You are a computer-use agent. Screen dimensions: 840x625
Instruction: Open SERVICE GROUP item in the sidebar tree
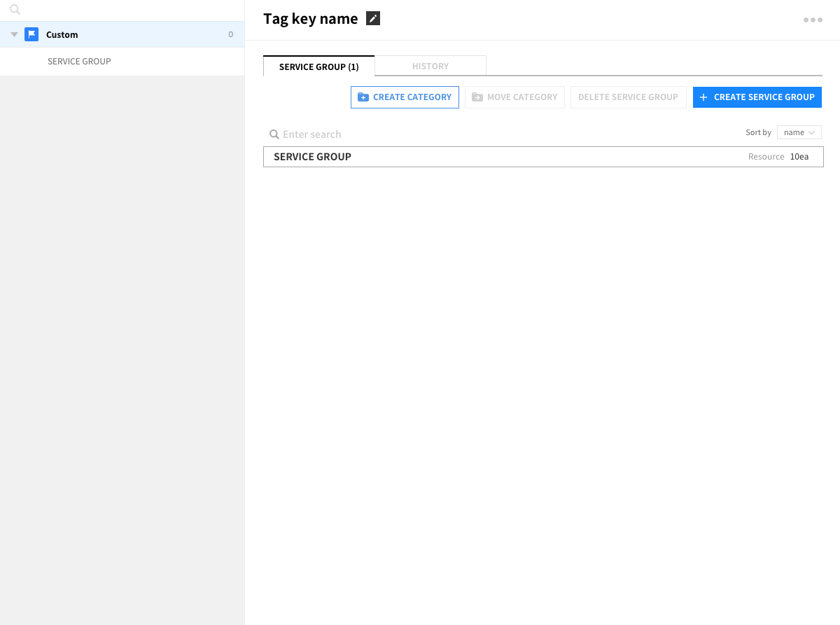[79, 62]
